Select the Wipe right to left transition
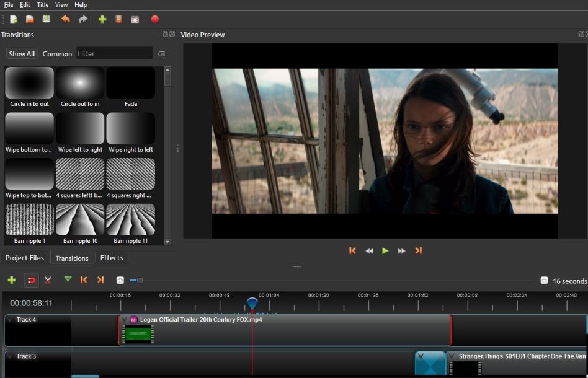The image size is (588, 378). (130, 133)
